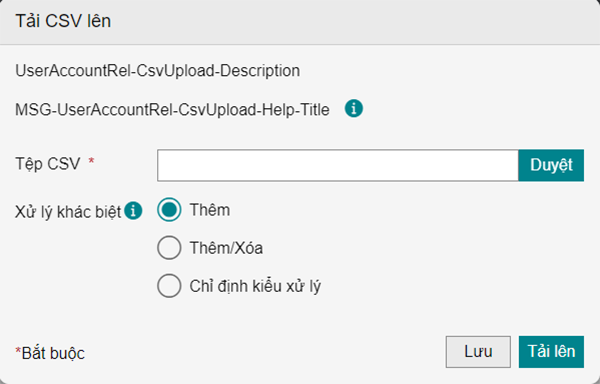Click the Bắt buộc required note
This screenshot has height=384, width=600.
53,353
